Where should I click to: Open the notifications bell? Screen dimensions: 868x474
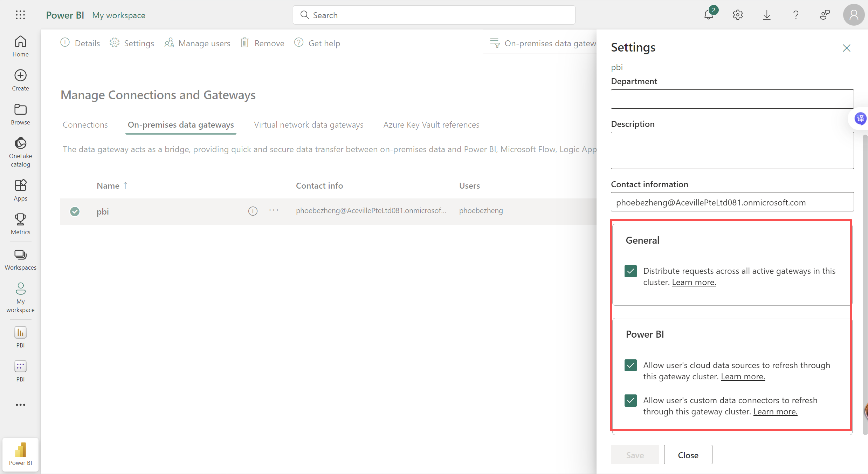tap(709, 15)
